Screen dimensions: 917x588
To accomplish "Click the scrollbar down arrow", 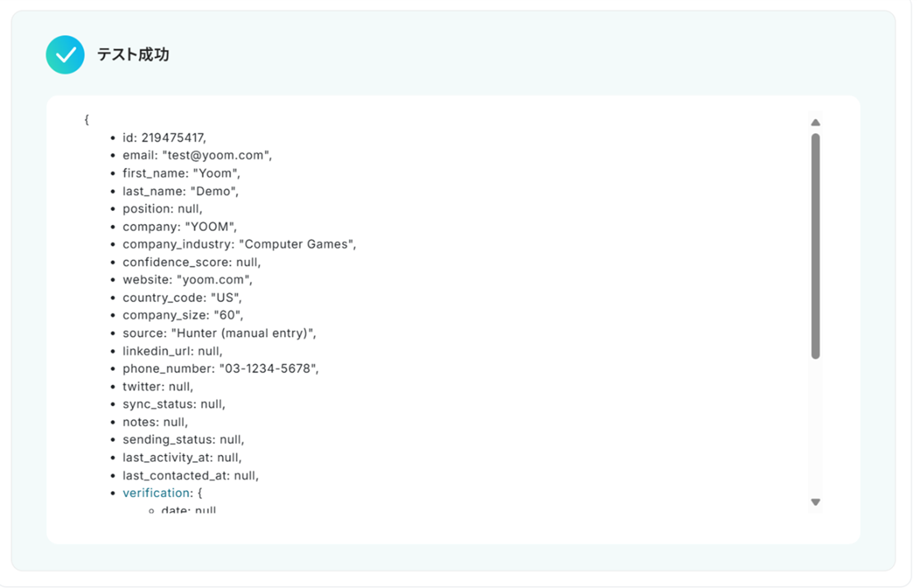I will click(815, 502).
